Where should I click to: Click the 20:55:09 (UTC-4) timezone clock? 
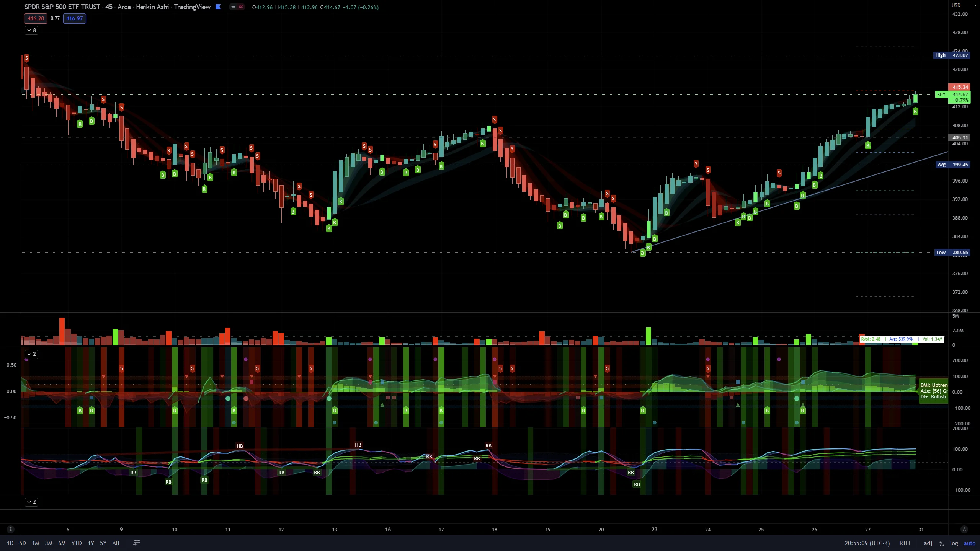[867, 543]
